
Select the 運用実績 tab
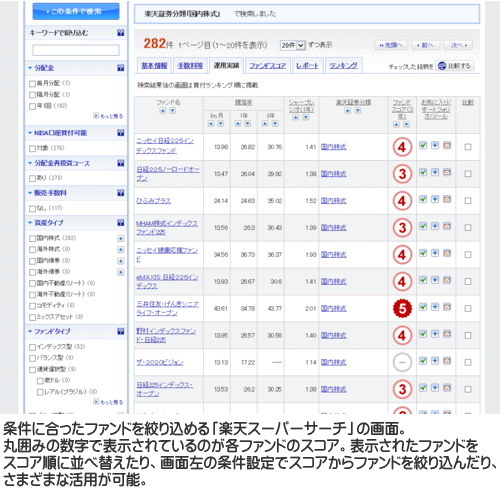pyautogui.click(x=226, y=65)
